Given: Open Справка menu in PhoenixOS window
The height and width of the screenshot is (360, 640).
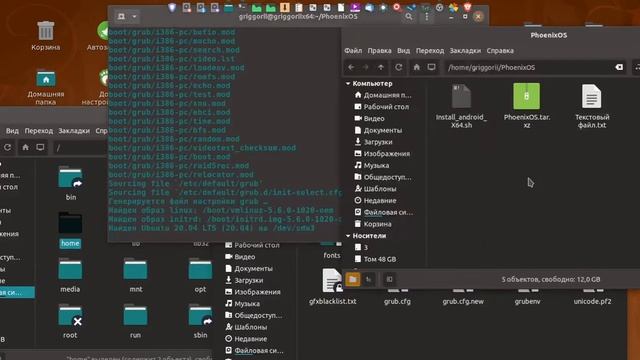Looking at the screenshot, I should pyautogui.click(x=500, y=51).
